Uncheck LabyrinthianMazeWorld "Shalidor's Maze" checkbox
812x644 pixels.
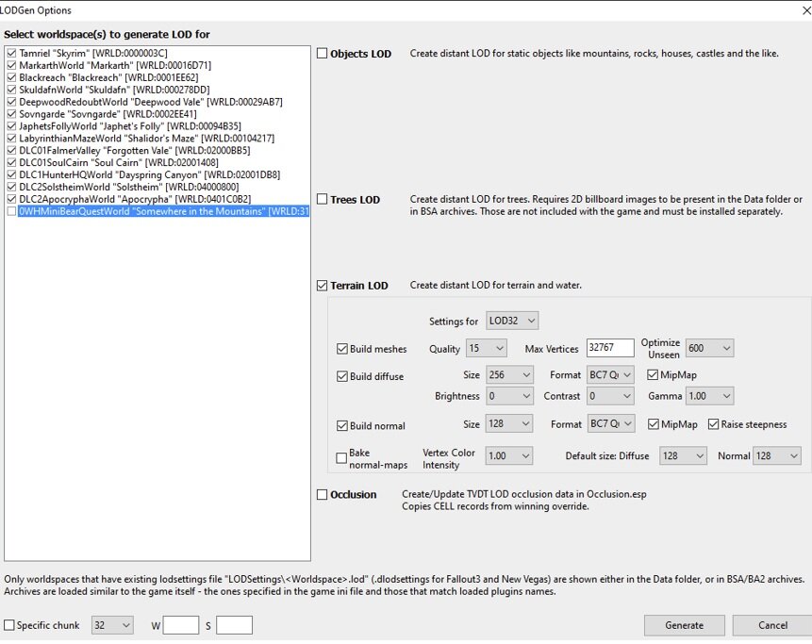(11, 139)
